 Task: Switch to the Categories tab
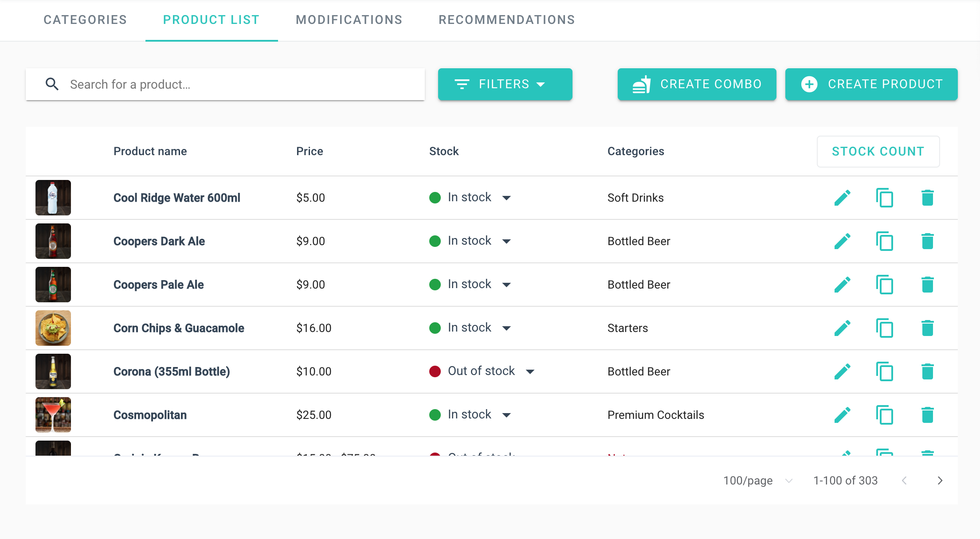click(85, 20)
